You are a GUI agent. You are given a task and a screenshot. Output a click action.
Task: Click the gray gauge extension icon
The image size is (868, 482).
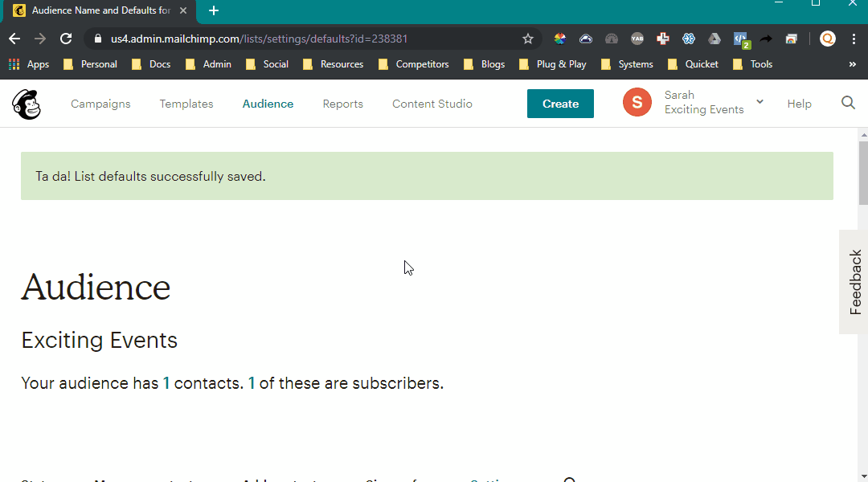coord(611,39)
